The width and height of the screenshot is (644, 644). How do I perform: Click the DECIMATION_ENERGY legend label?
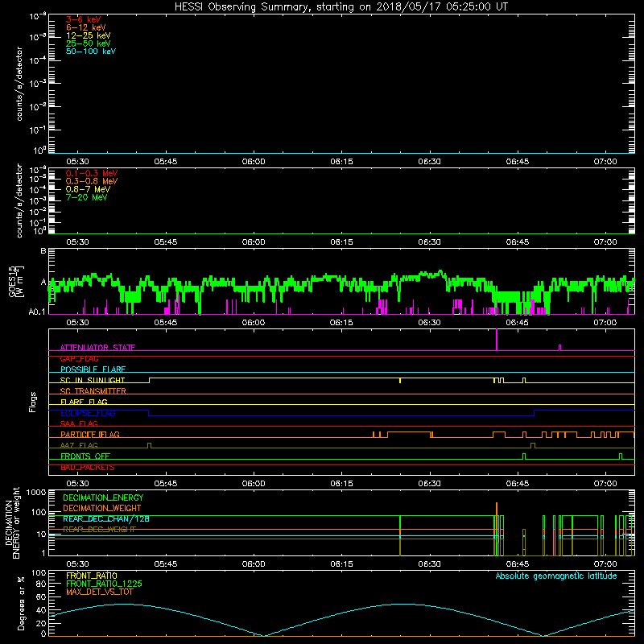point(103,497)
